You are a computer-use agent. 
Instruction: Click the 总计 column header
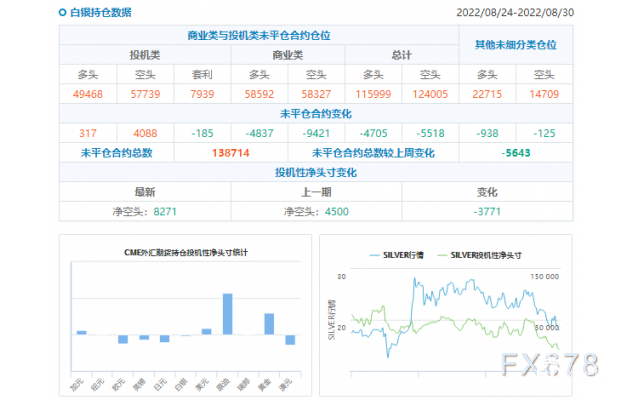402,54
